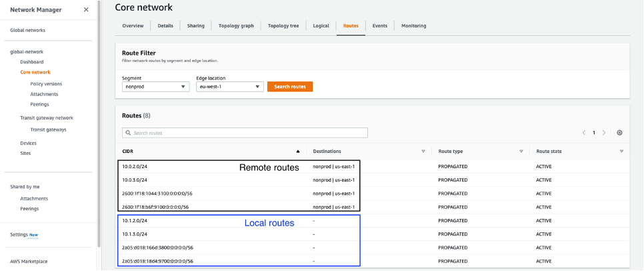
Task: Sort ascending by CIDR column arrow
Action: 298,152
